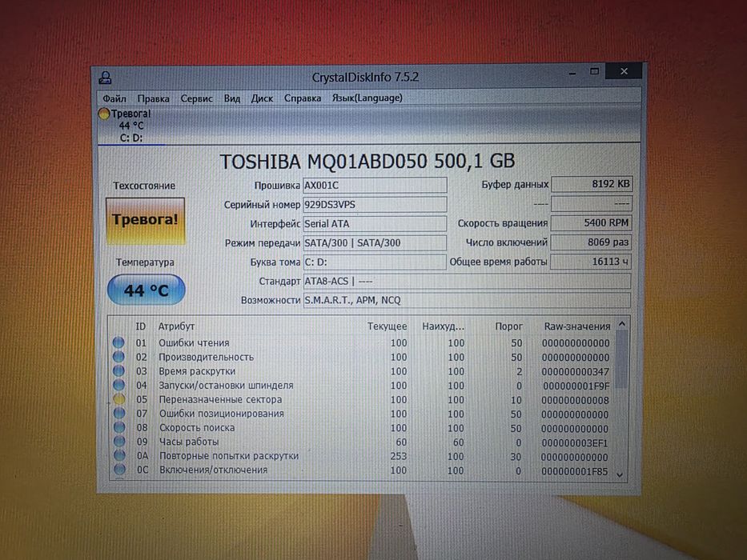
Task: Minimize the CrystalDiskInfo window
Action: coord(572,73)
